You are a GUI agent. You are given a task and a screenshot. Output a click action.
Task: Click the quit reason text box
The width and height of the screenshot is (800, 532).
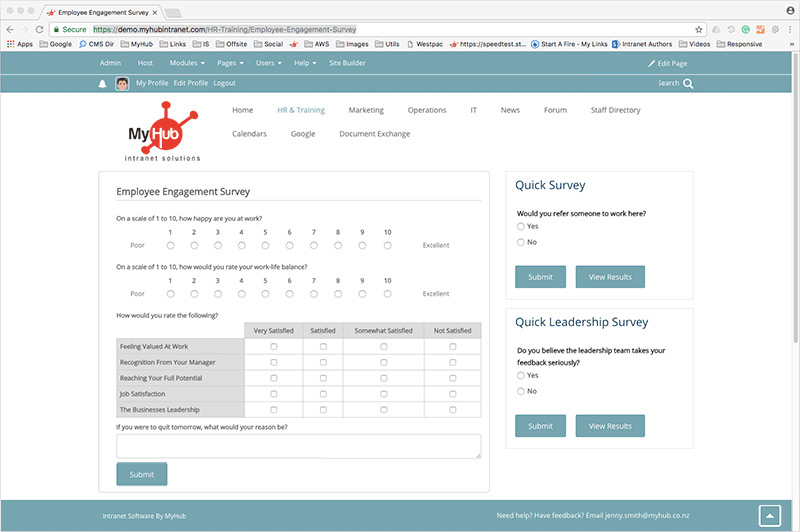(x=298, y=446)
